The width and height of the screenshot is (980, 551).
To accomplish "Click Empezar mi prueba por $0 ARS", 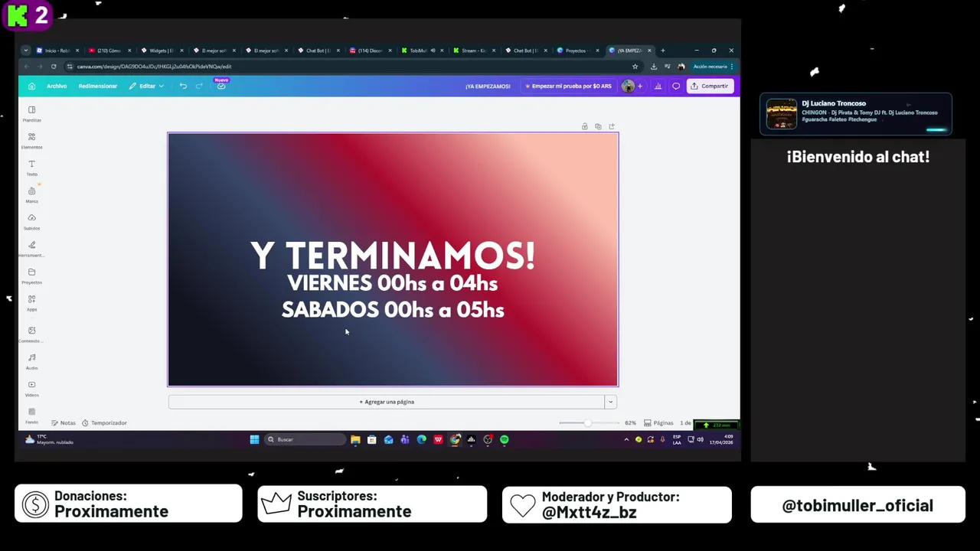I will pyautogui.click(x=568, y=86).
